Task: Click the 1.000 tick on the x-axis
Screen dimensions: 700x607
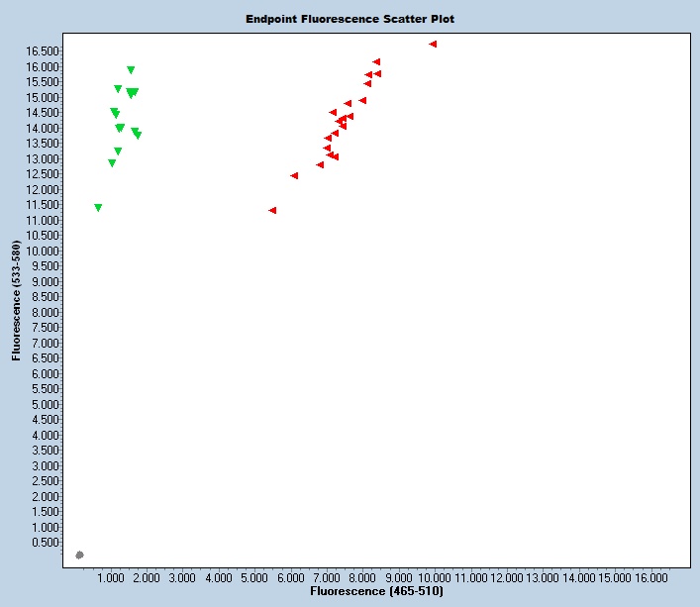Action: coord(112,576)
